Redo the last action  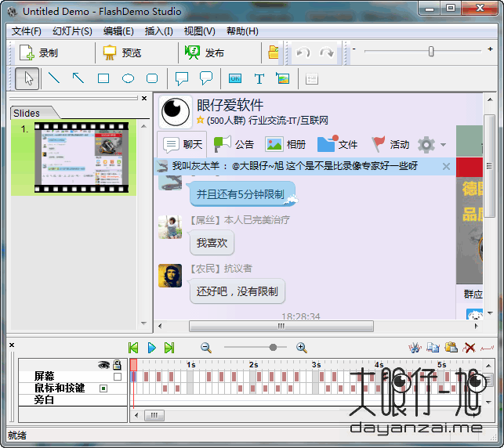click(x=327, y=52)
